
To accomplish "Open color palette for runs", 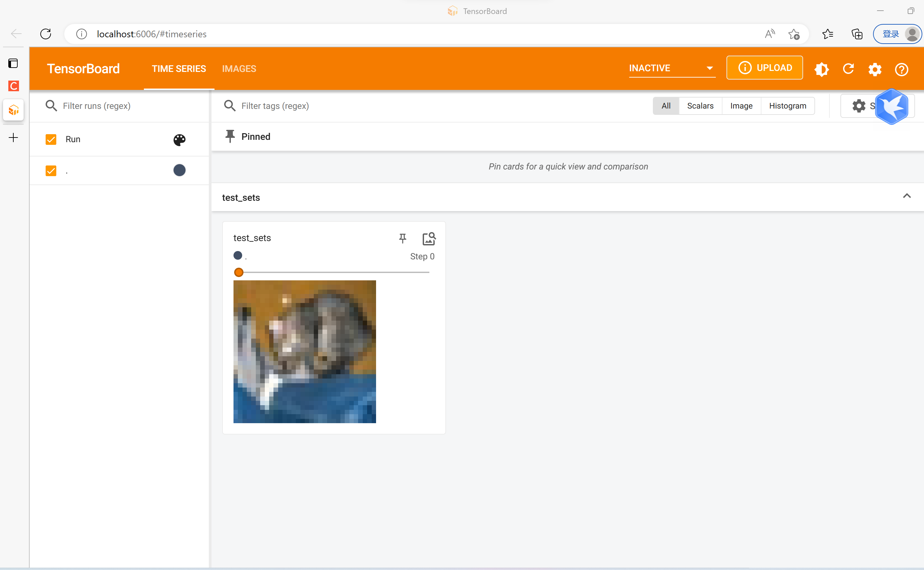I will (x=179, y=140).
